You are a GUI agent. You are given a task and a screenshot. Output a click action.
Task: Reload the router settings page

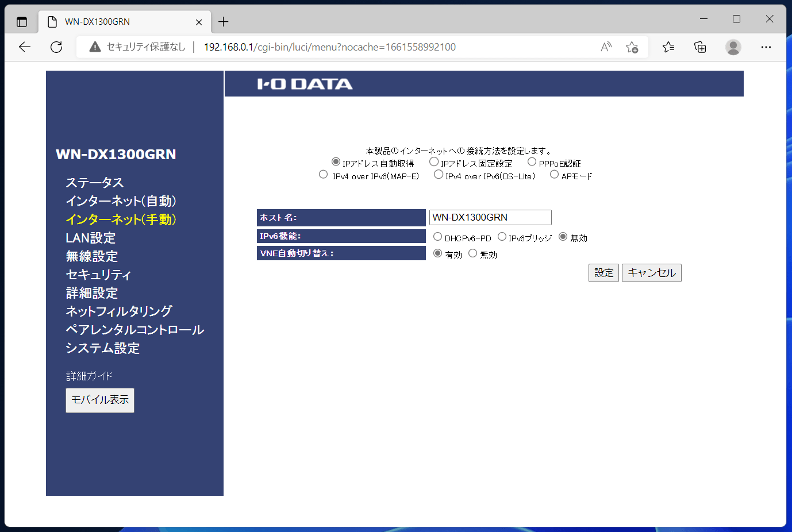(x=56, y=47)
